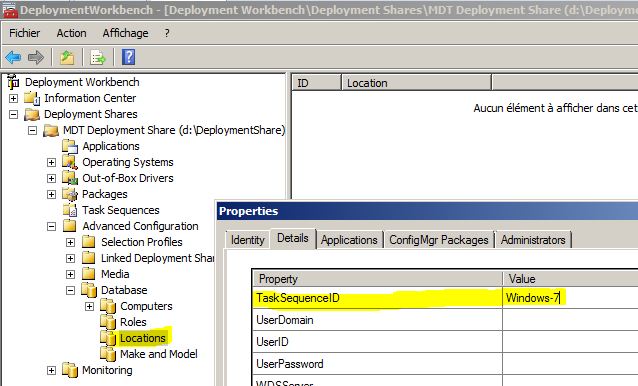The height and width of the screenshot is (386, 638).
Task: Collapse the Deployment Shares node
Action: click(x=13, y=114)
